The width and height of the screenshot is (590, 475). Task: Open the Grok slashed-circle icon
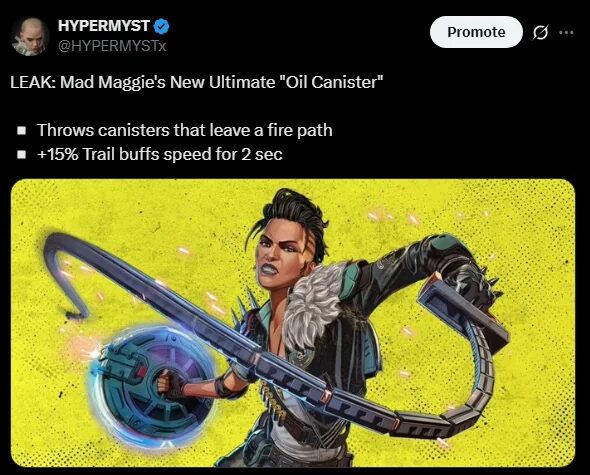[x=540, y=33]
